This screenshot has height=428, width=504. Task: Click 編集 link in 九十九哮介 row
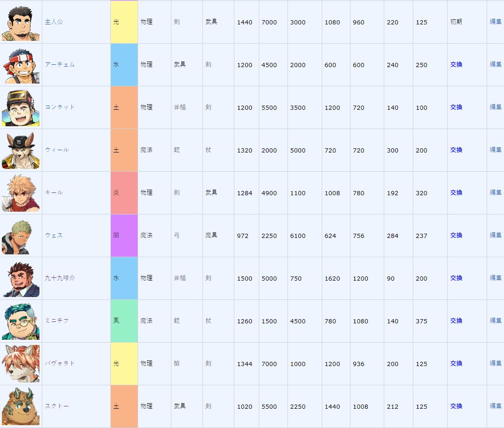(x=496, y=278)
